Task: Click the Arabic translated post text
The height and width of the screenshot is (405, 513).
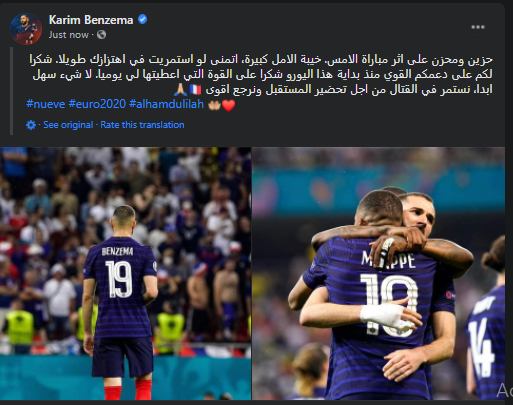Action: (261, 74)
